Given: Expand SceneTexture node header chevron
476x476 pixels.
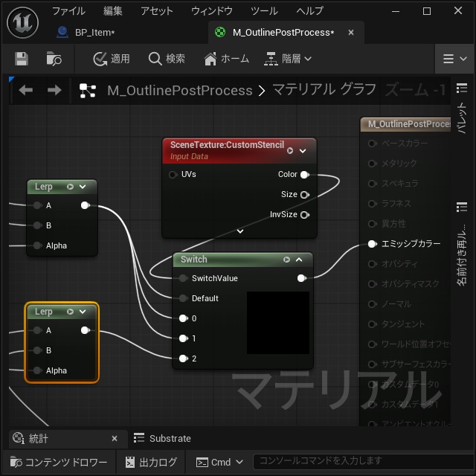Looking at the screenshot, I should pos(303,151).
